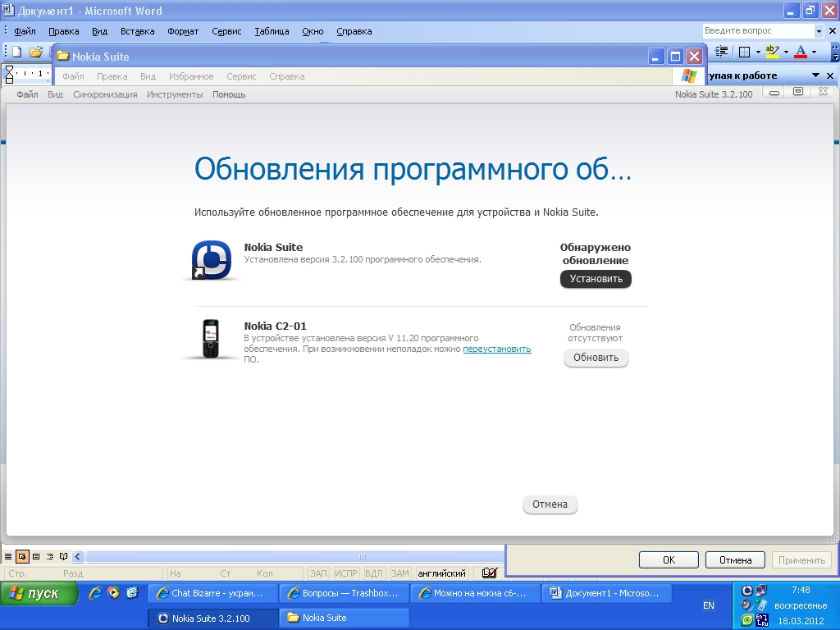Click Nokia Suite tray icon
840x630 pixels.
(746, 591)
